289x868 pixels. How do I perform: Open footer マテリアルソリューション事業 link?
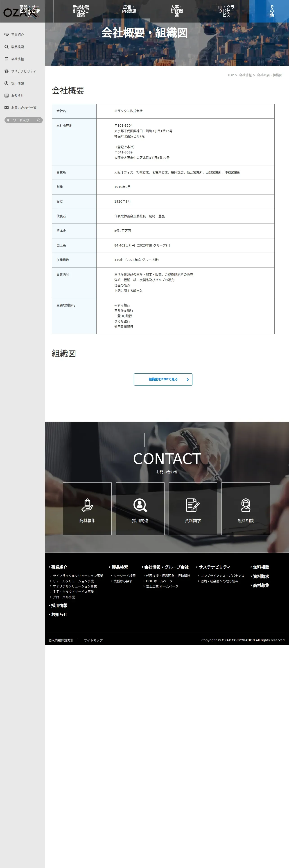(75, 586)
